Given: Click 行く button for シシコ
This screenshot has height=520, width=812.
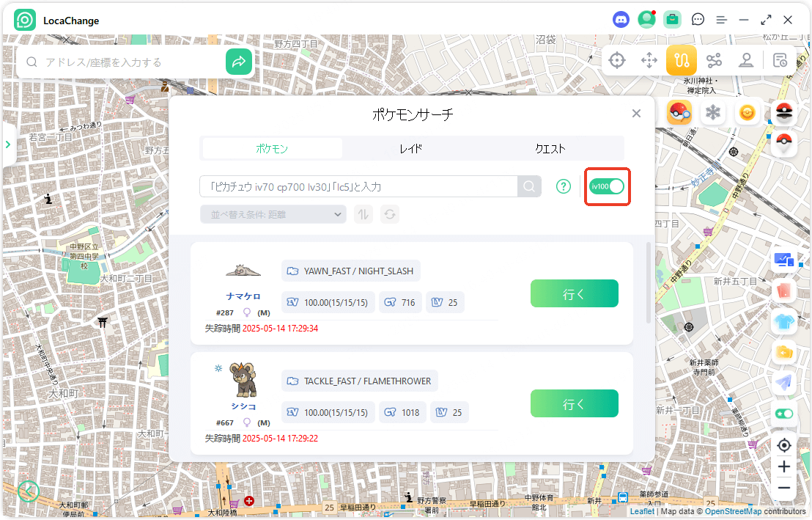Looking at the screenshot, I should 575,403.
